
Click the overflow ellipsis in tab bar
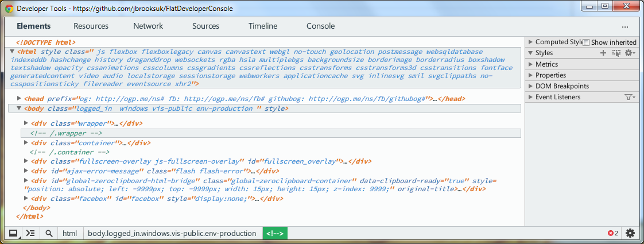pyautogui.click(x=625, y=26)
